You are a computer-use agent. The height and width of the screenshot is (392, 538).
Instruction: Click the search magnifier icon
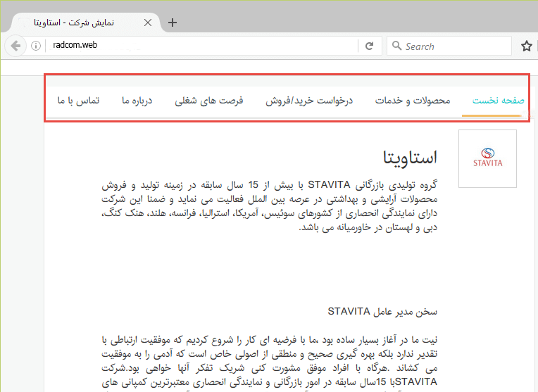pos(396,46)
